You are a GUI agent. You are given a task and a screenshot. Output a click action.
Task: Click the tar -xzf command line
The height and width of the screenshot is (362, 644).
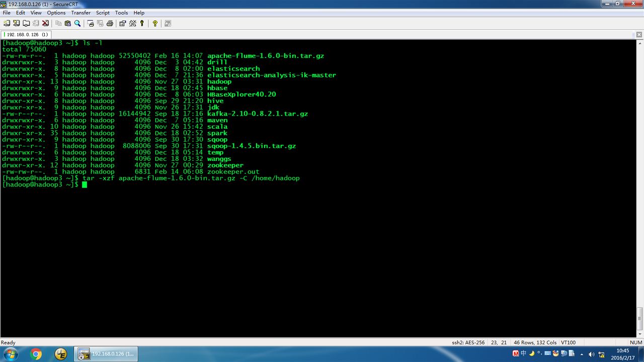click(191, 178)
